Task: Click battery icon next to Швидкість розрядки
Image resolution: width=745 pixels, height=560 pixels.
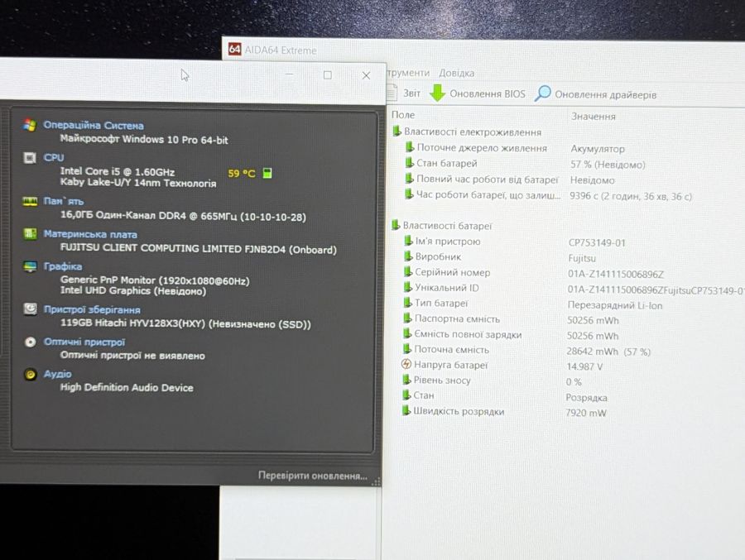Action: pyautogui.click(x=406, y=411)
